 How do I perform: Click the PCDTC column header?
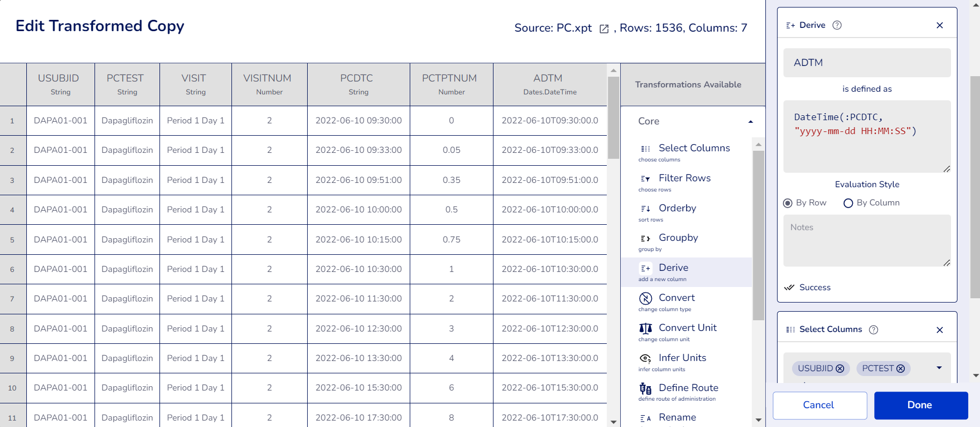coord(359,85)
